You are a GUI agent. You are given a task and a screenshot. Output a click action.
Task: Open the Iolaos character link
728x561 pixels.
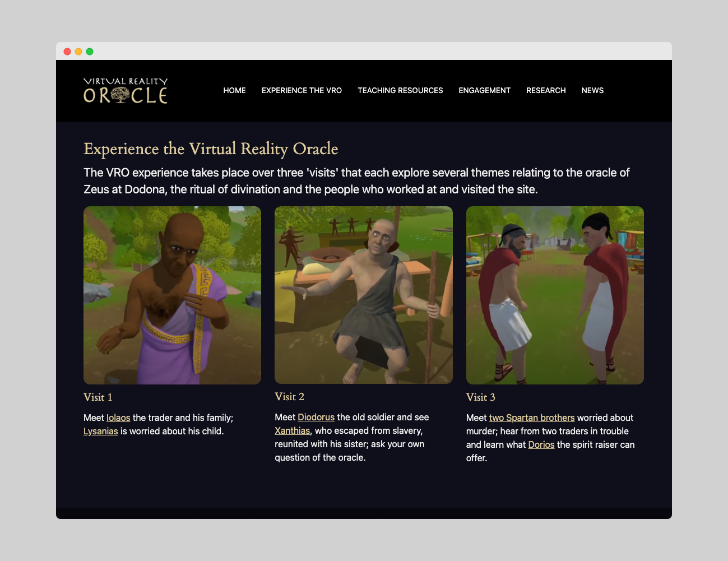click(118, 418)
